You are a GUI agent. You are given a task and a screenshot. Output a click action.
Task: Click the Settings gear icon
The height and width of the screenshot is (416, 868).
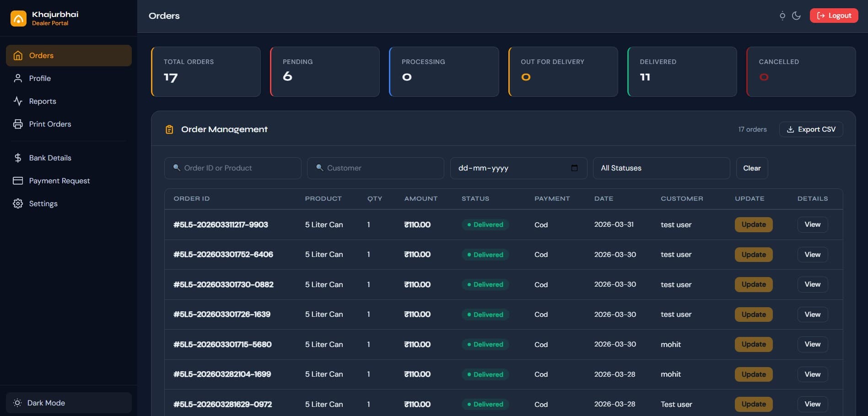click(18, 203)
